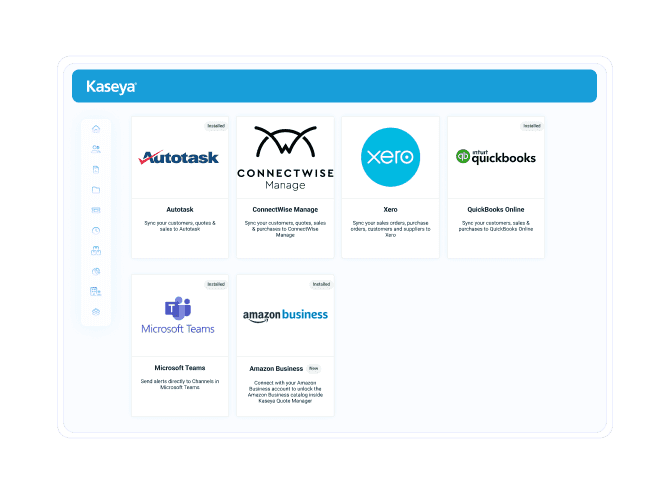Click the Installed badge on QuickBooks card
This screenshot has height=494, width=670.
tap(532, 126)
